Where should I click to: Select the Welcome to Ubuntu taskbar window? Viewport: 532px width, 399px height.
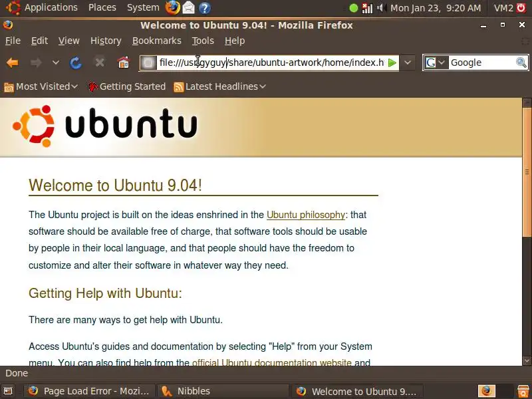(357, 391)
